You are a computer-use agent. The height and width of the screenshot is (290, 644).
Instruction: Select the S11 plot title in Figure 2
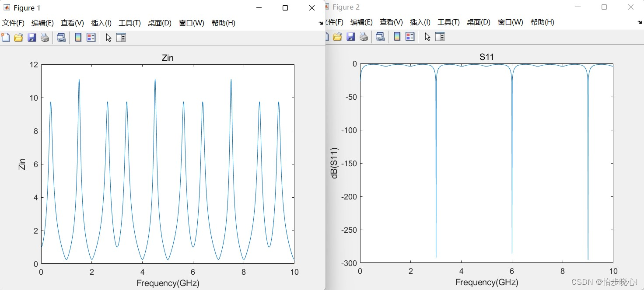[486, 57]
